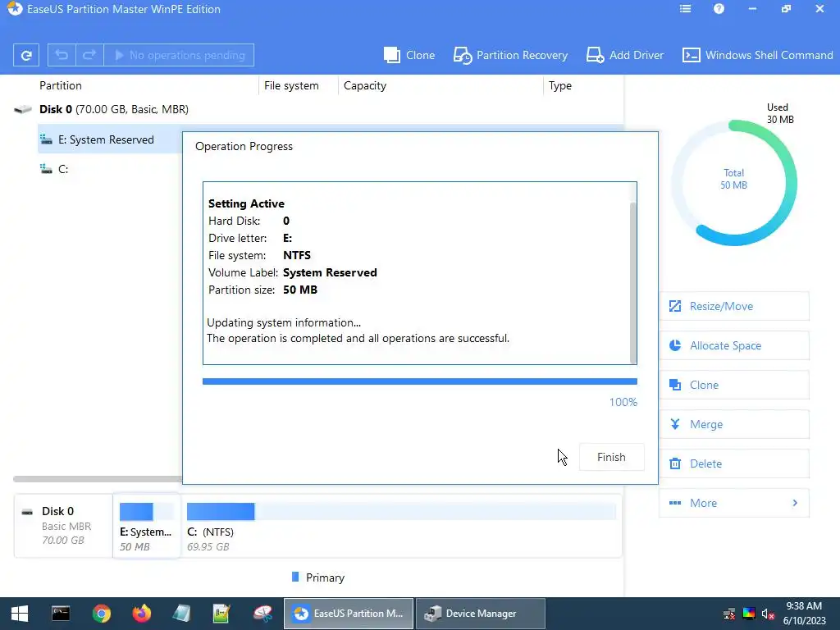Screen dimensions: 840x630
Task: Click the muted volume tray icon
Action: (x=768, y=614)
